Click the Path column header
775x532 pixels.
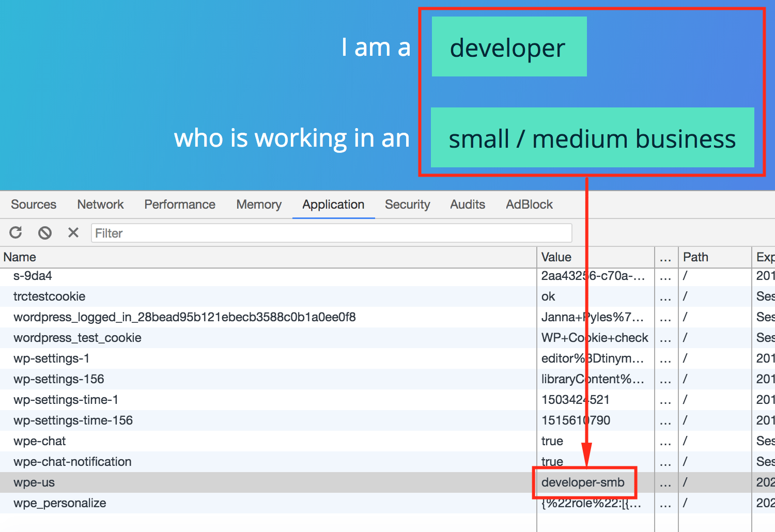coord(695,257)
